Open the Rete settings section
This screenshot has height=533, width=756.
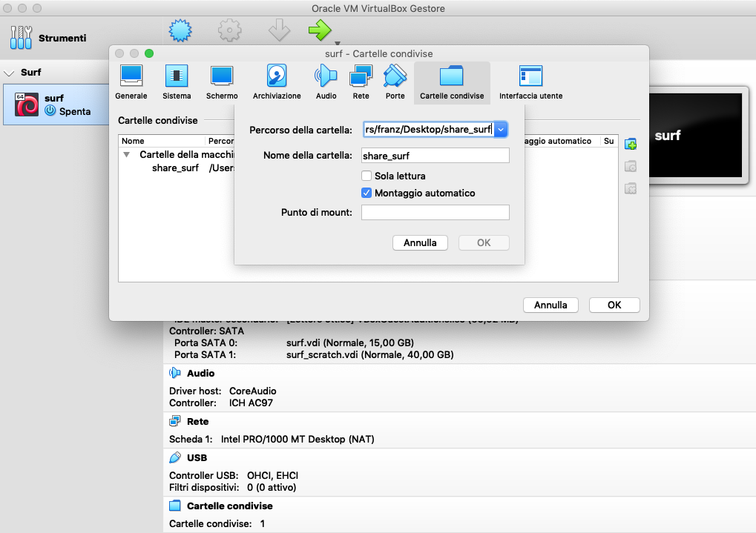(361, 82)
